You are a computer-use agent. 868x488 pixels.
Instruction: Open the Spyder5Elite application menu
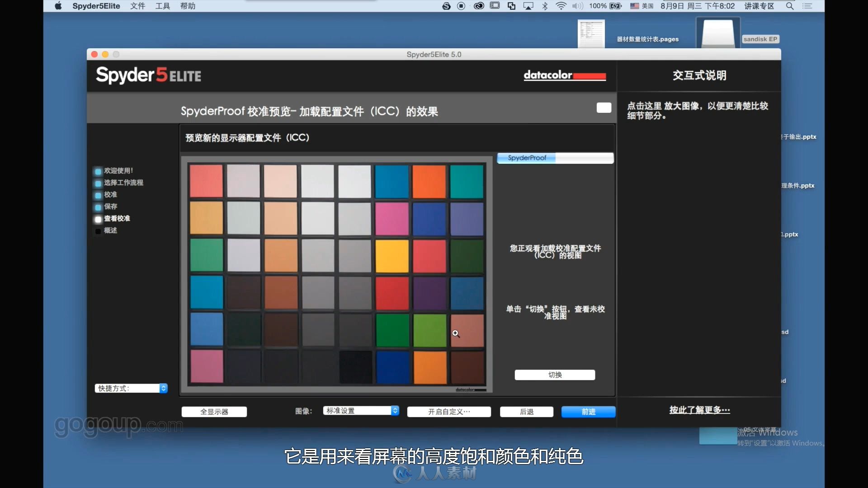[96, 6]
